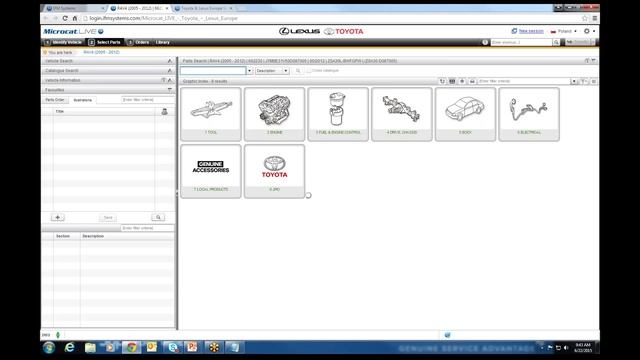Open the 2 Engine graphic category

tap(274, 114)
